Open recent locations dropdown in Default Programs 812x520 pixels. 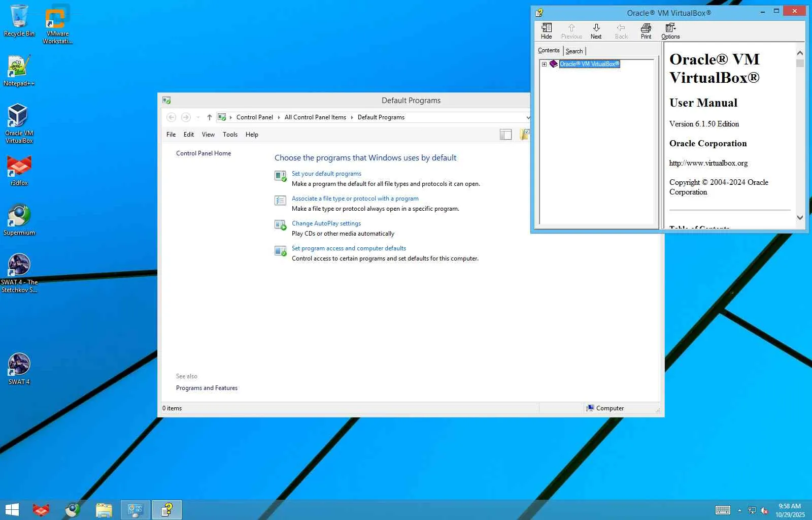tap(198, 117)
